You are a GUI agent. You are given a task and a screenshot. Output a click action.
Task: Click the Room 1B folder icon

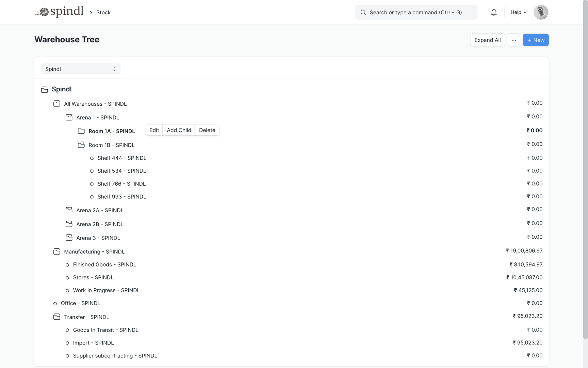(x=81, y=145)
